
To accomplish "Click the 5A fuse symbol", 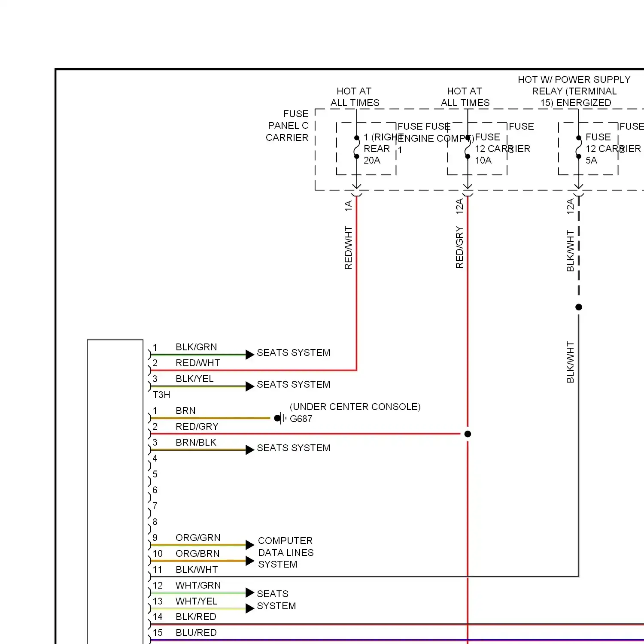I will click(x=578, y=147).
